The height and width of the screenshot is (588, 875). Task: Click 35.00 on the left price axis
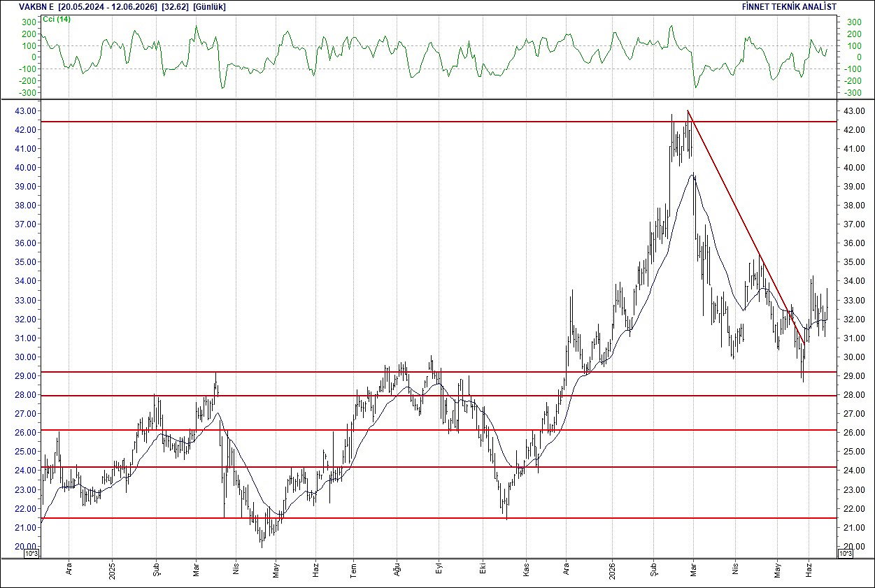point(25,262)
